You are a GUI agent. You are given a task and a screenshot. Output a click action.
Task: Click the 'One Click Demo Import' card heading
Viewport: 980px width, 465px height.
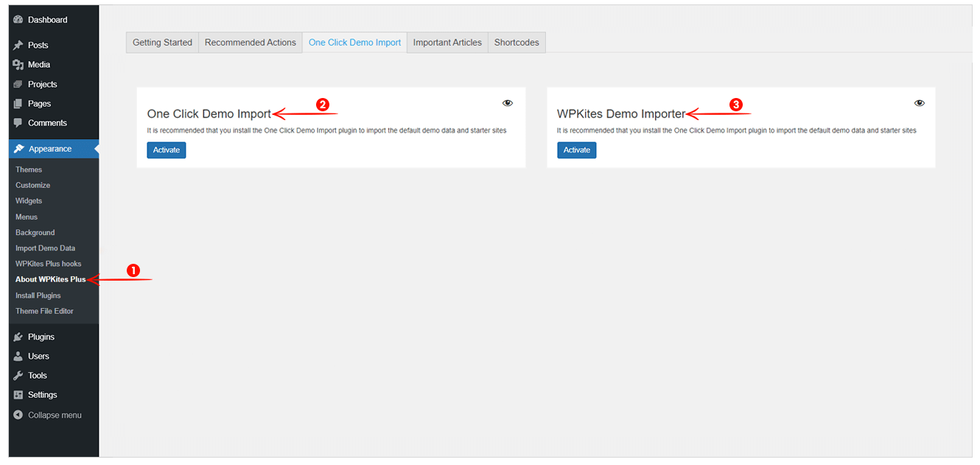209,114
